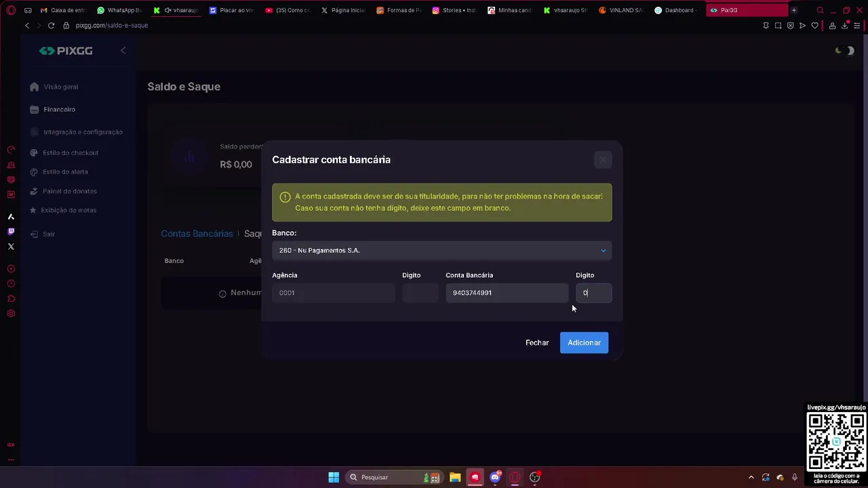The width and height of the screenshot is (868, 488).
Task: Switch to the Dashboard browser tab
Action: 677,10
